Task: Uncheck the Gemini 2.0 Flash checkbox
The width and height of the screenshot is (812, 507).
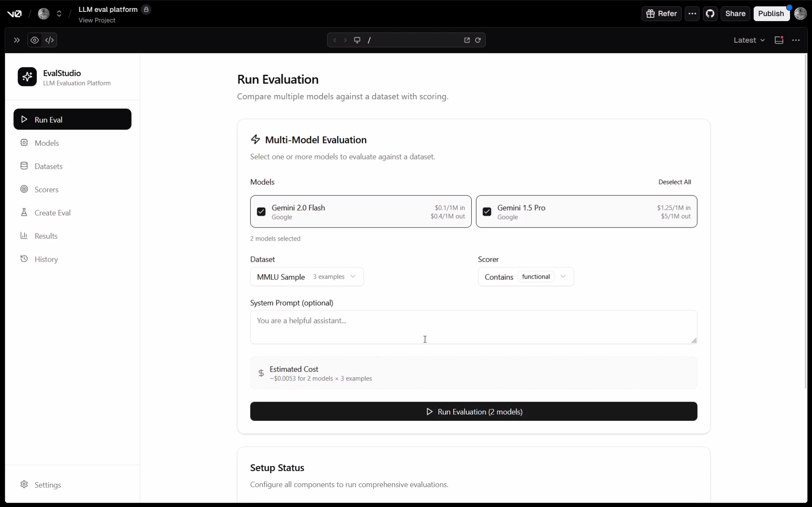Action: click(x=261, y=211)
